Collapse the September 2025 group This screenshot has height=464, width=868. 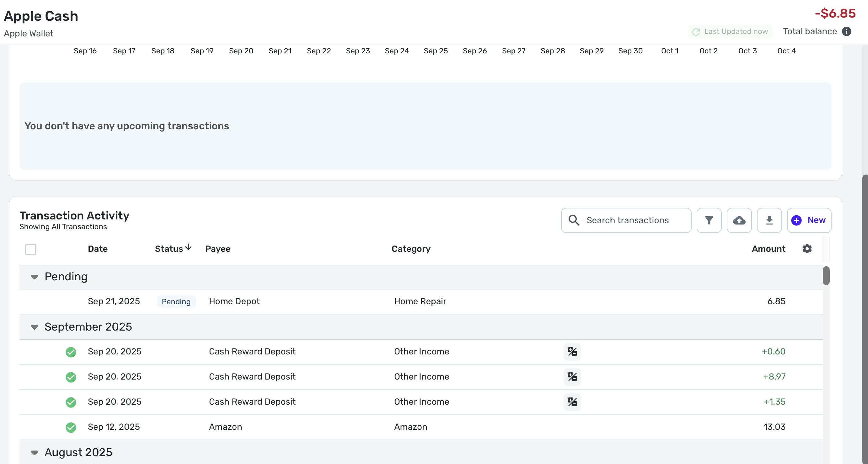tap(35, 327)
